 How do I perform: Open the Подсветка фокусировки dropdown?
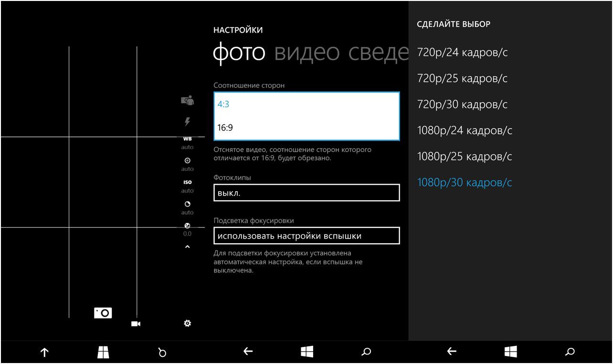click(306, 235)
